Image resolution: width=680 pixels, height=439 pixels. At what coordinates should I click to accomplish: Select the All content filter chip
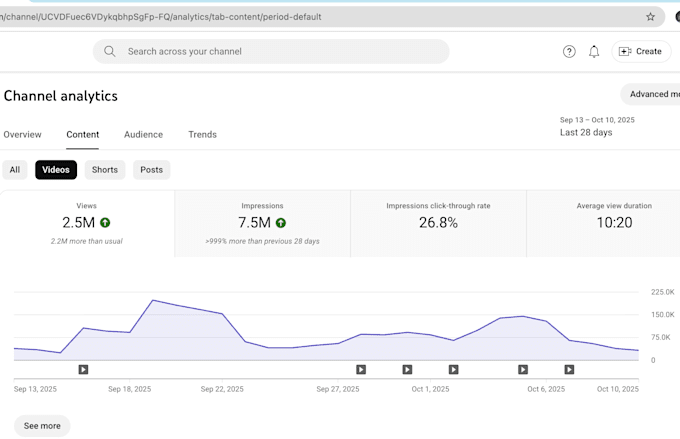(x=15, y=170)
